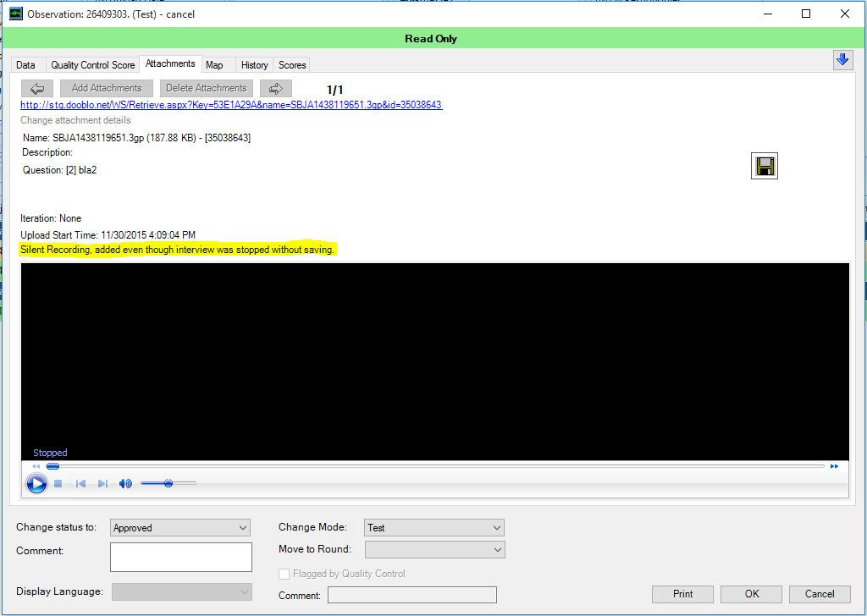Click the playback seek bar handle
867x616 pixels.
click(53, 466)
